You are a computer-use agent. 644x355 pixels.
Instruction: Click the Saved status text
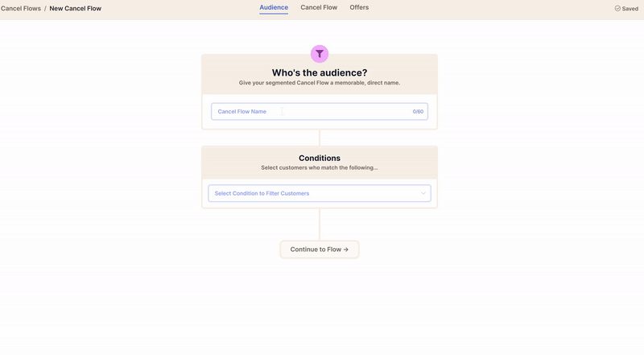pyautogui.click(x=630, y=8)
